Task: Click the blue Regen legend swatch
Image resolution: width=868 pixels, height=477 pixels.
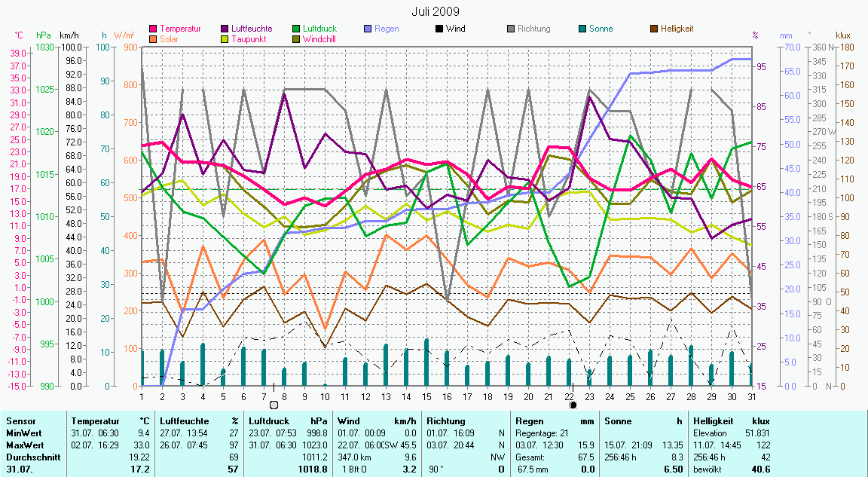Action: click(x=368, y=29)
